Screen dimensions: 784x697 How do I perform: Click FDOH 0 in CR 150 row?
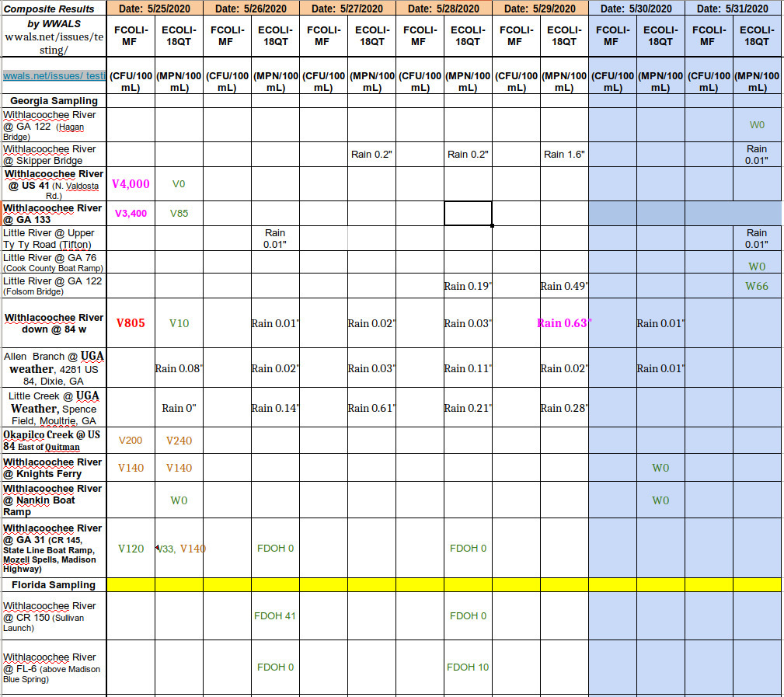point(468,616)
